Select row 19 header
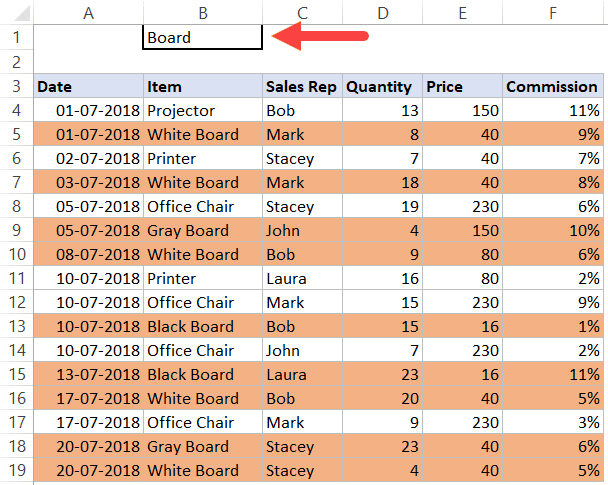Screen dimensions: 608x485 pos(16,470)
